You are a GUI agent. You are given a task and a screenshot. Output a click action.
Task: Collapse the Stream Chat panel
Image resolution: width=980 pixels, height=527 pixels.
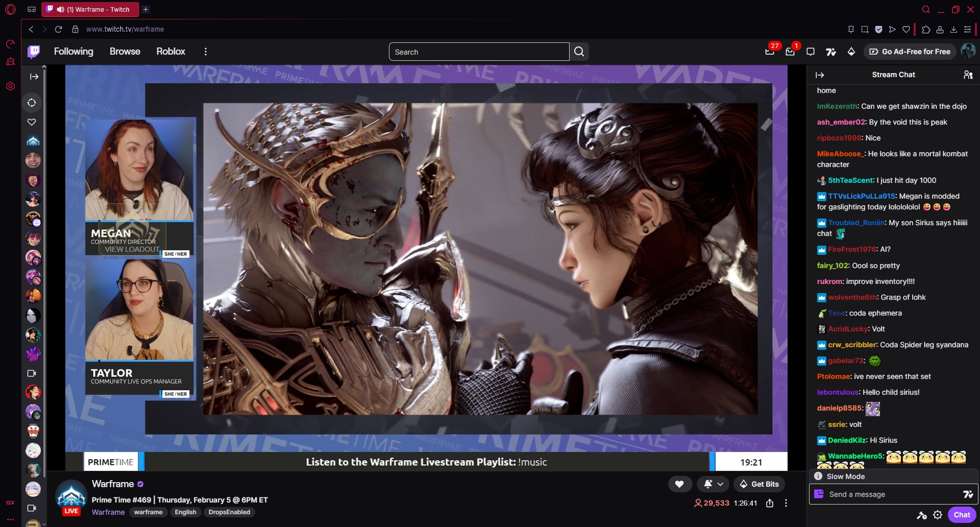820,75
